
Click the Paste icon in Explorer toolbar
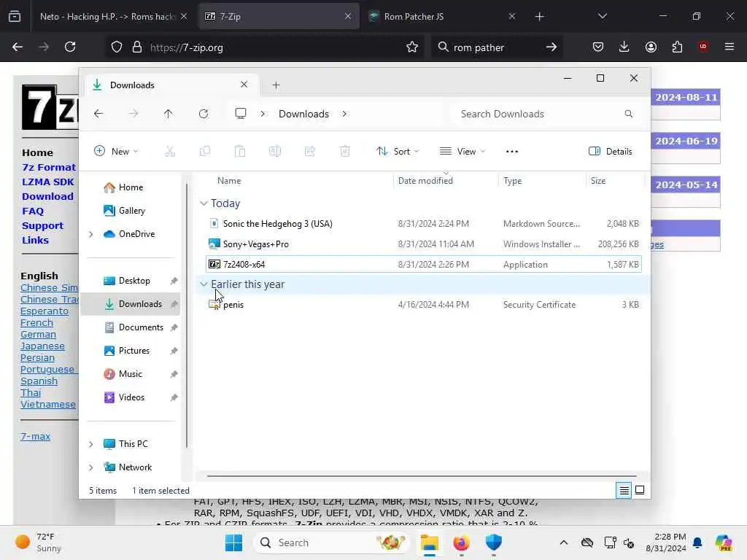239,152
